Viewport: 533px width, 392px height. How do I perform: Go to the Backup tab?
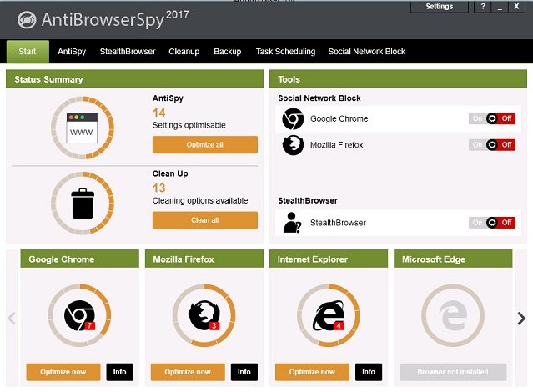click(228, 52)
